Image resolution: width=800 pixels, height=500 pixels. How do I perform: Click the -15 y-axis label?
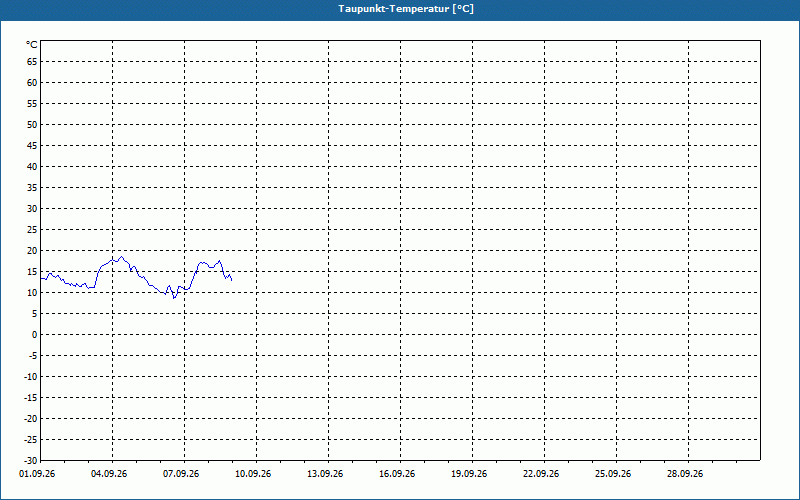(x=31, y=397)
